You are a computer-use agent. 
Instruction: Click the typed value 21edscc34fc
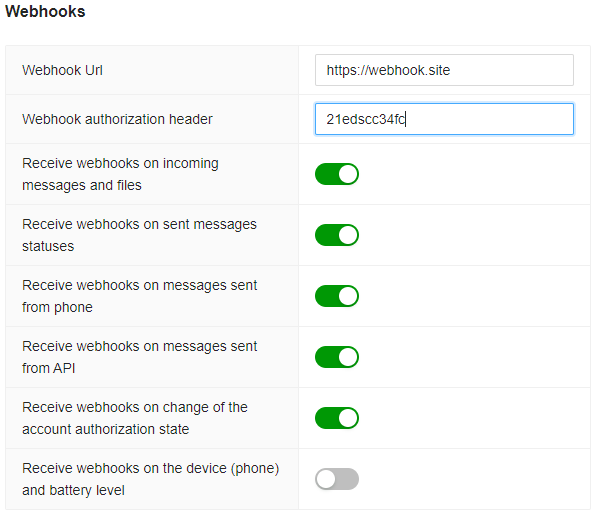pos(366,119)
